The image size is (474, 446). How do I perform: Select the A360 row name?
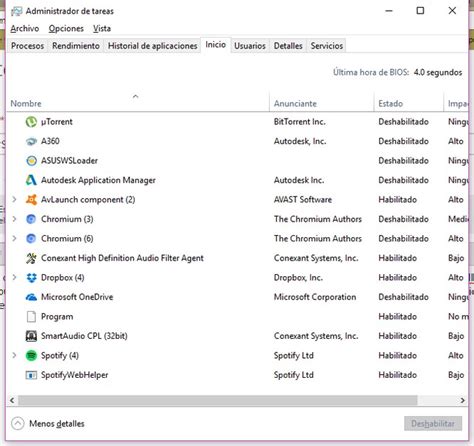(50, 141)
